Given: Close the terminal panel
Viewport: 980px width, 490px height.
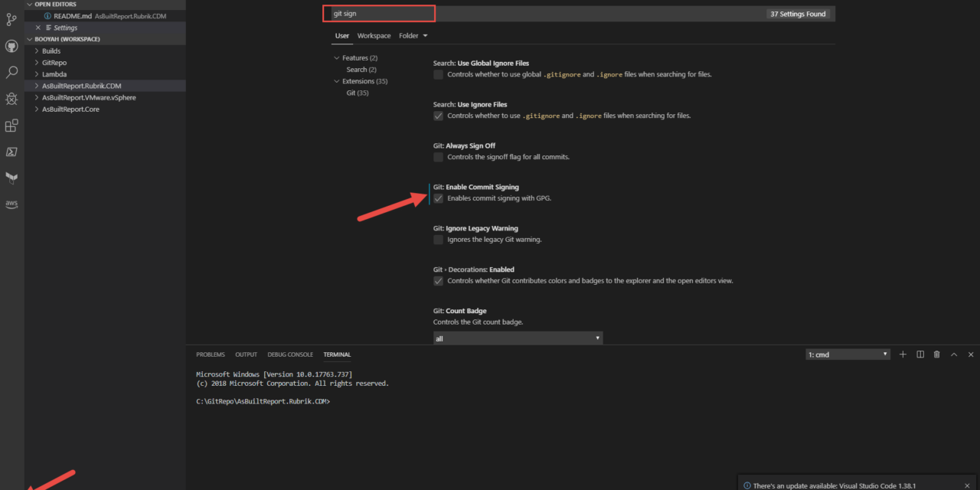Looking at the screenshot, I should click(x=971, y=354).
